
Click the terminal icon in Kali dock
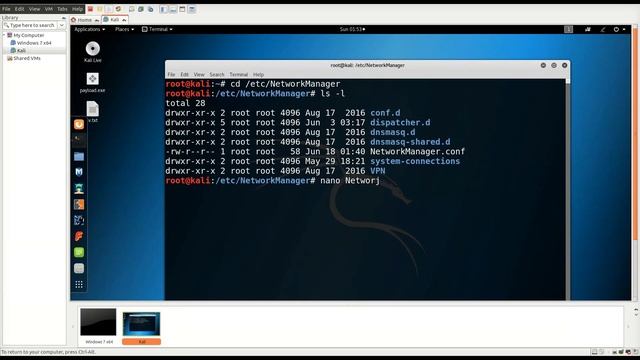[x=79, y=140]
